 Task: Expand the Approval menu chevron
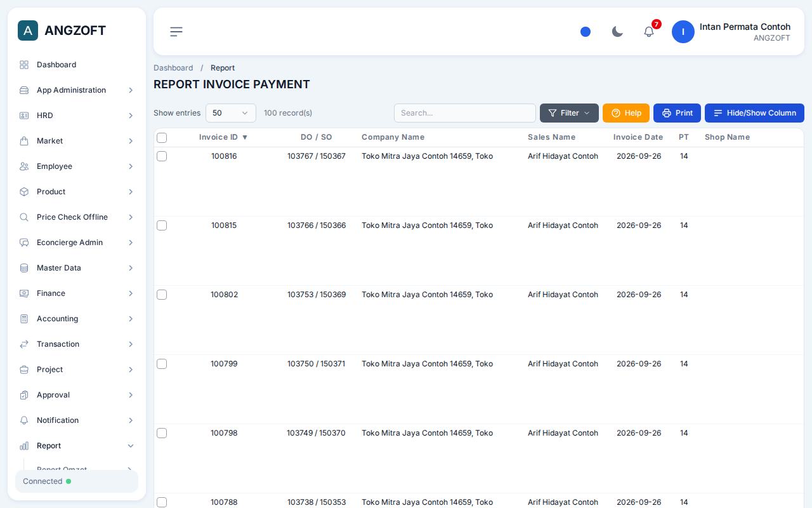131,395
